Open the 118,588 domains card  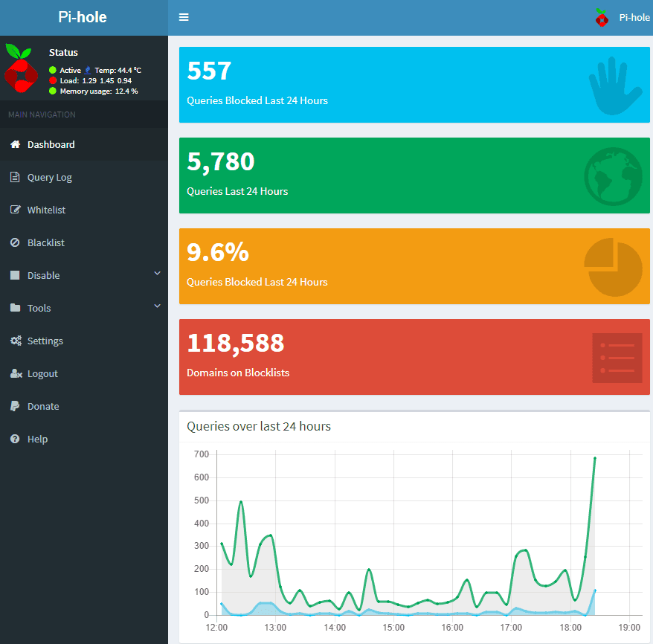point(414,357)
